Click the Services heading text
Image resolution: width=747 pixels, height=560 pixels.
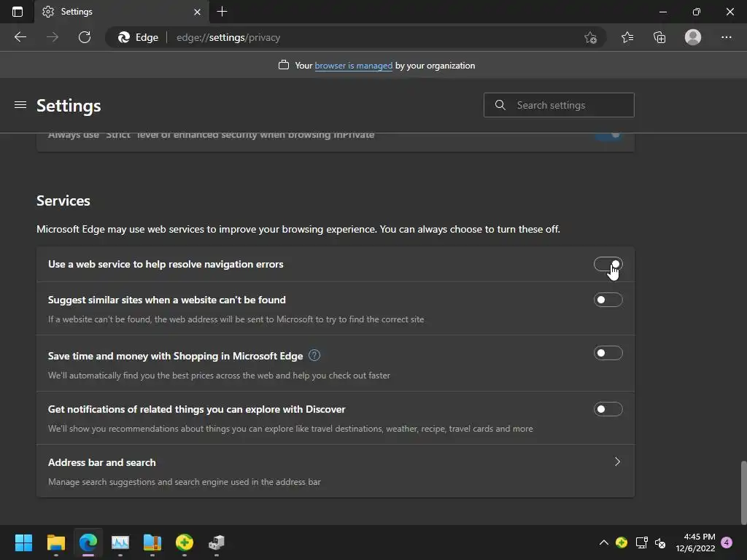pos(63,201)
